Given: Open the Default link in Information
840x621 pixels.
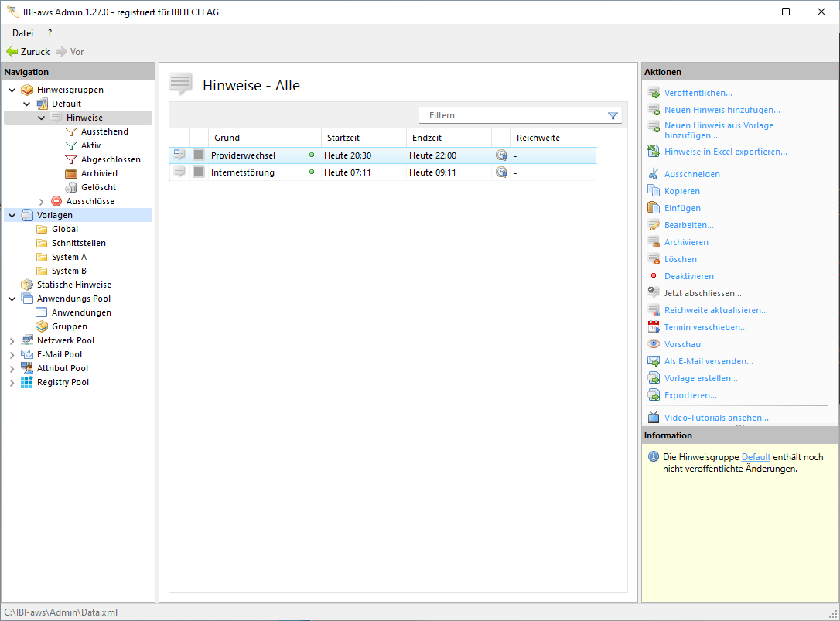Looking at the screenshot, I should pyautogui.click(x=756, y=457).
